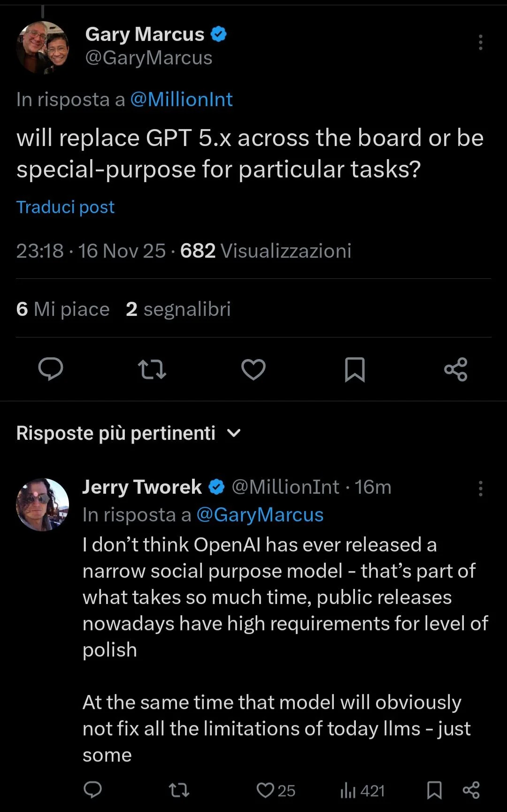View the 6 Mi piace likes list
This screenshot has height=812, width=507.
(63, 309)
